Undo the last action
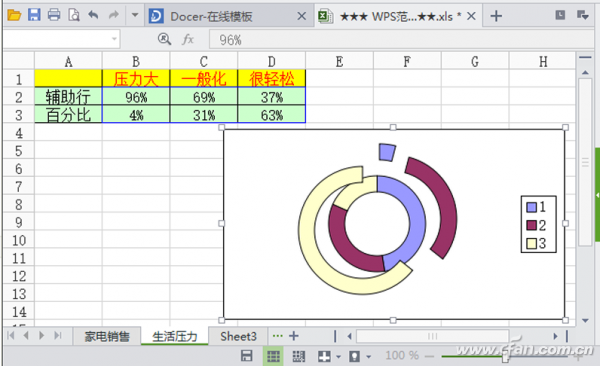The width and height of the screenshot is (600, 366). (93, 15)
